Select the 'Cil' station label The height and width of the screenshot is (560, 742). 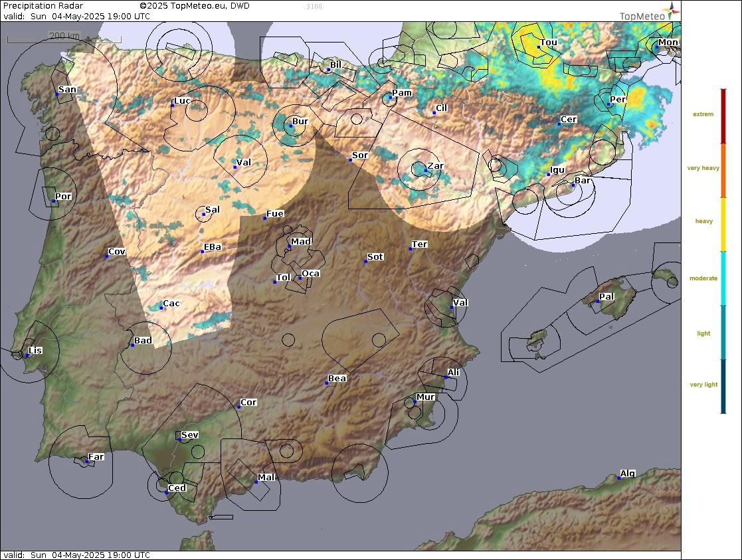(442, 108)
